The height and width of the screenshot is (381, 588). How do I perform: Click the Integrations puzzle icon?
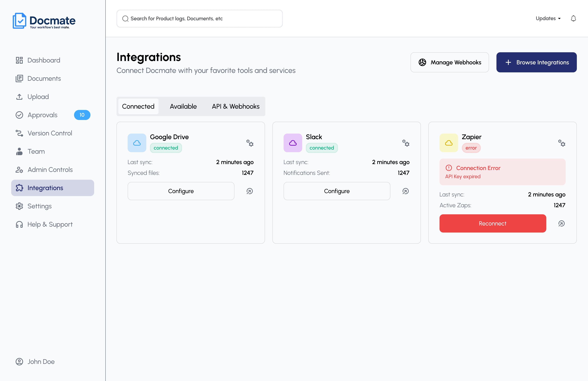coord(19,188)
